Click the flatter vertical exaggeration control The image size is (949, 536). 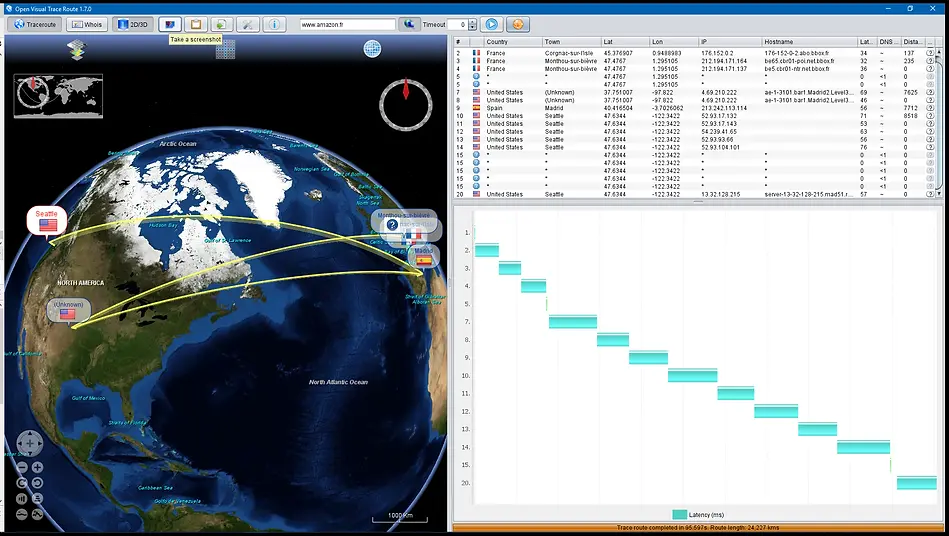tap(22, 514)
